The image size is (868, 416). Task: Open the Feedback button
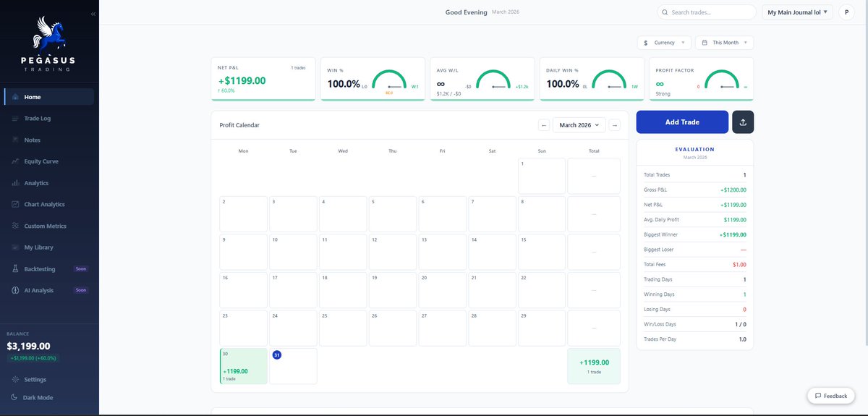(830, 396)
